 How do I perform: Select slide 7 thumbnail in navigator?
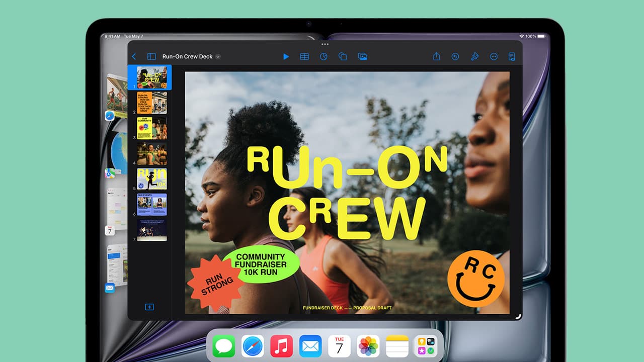tap(151, 230)
